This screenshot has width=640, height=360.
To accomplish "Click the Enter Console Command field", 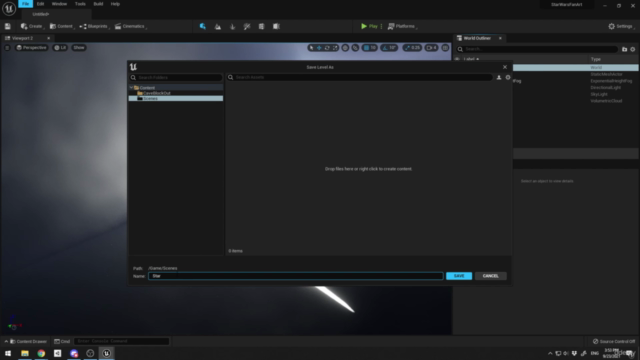I will click(x=122, y=341).
